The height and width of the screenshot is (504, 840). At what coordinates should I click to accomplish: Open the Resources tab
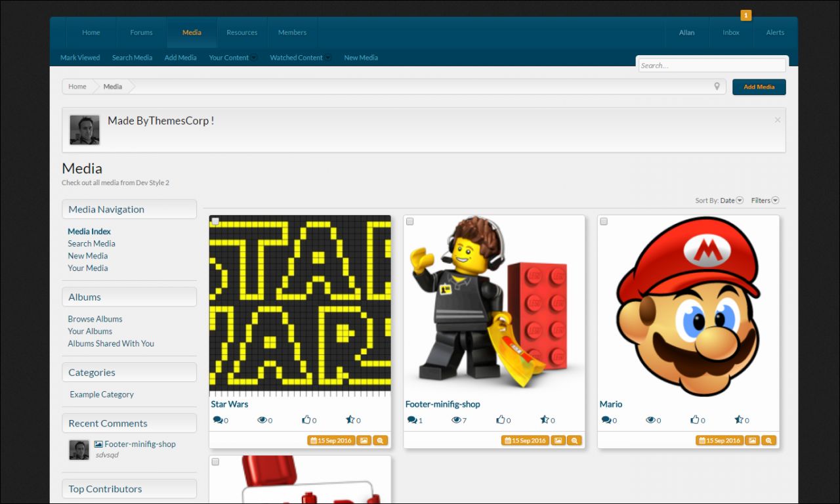242,33
